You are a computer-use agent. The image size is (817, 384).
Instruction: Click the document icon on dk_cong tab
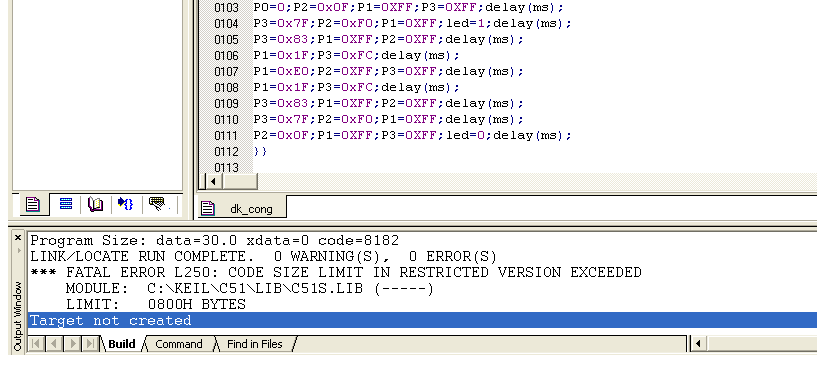click(208, 209)
